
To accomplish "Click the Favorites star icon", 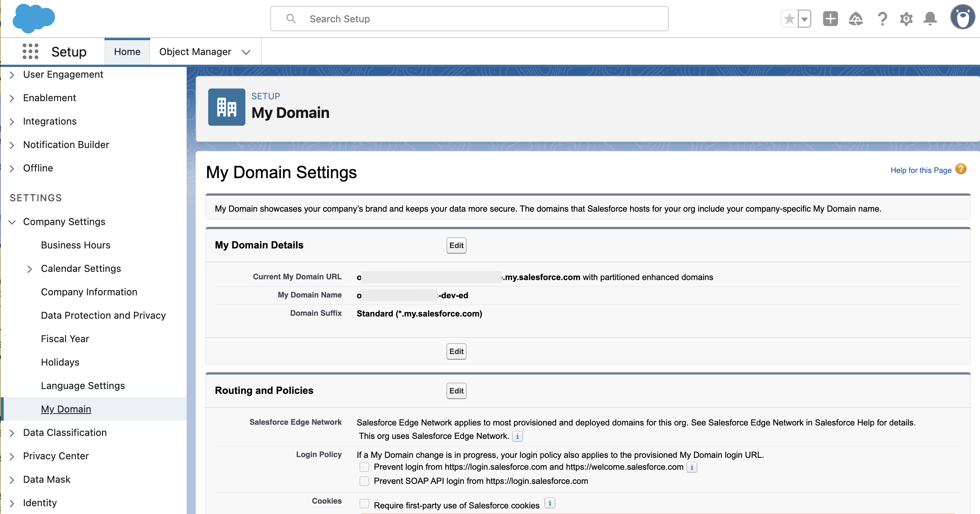I will click(x=789, y=19).
